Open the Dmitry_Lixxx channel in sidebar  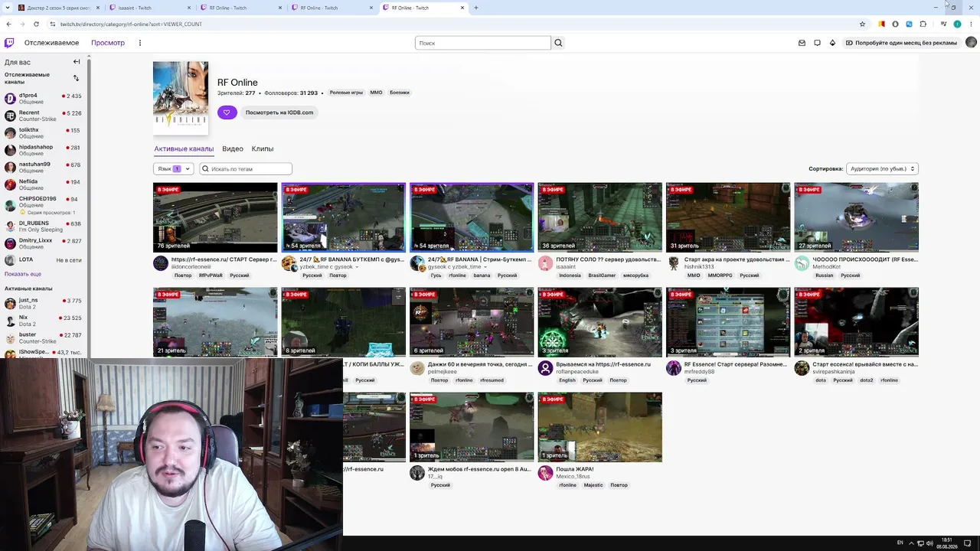pos(45,243)
